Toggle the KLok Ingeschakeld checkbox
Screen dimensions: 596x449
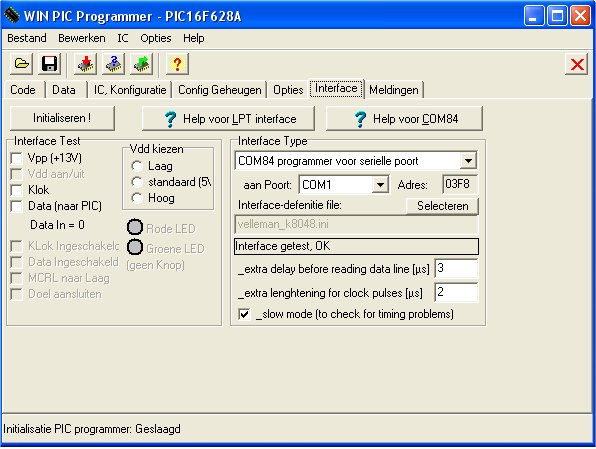[x=16, y=246]
